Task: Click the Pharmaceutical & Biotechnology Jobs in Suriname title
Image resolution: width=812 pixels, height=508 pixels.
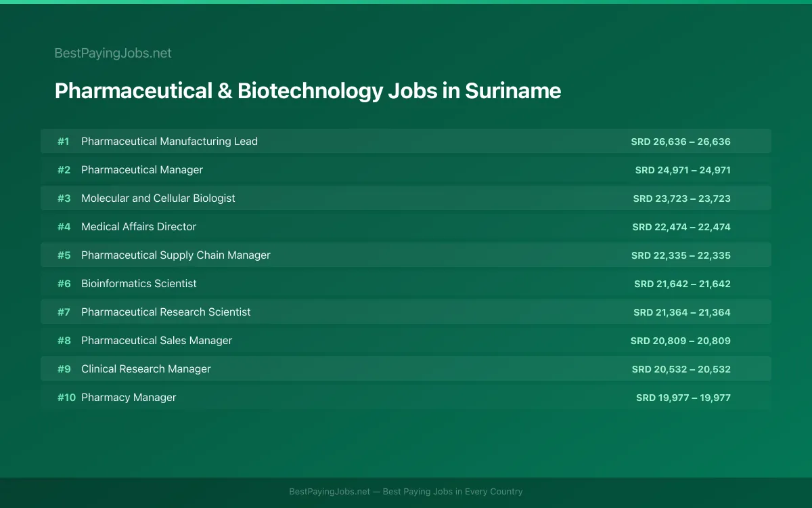Action: [308, 91]
